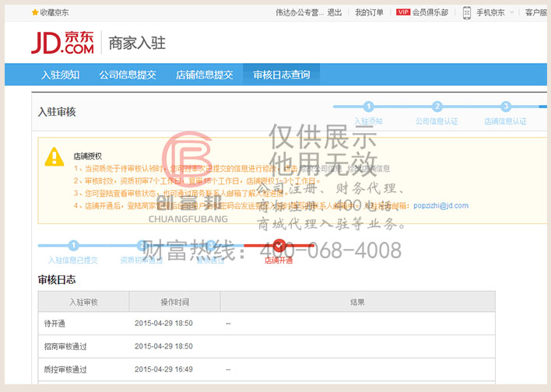Click the 入驻审核 table column header
This screenshot has height=392, width=551.
click(83, 302)
